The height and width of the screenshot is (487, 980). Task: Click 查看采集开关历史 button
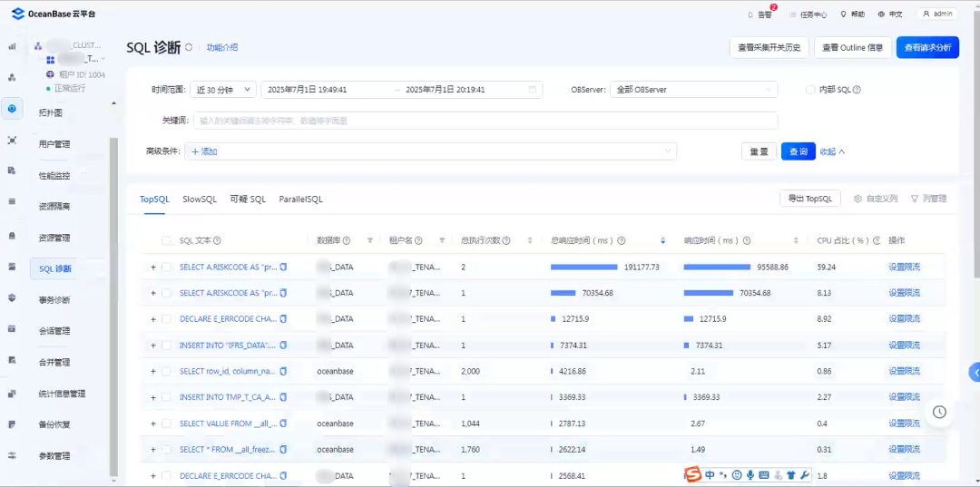click(769, 47)
